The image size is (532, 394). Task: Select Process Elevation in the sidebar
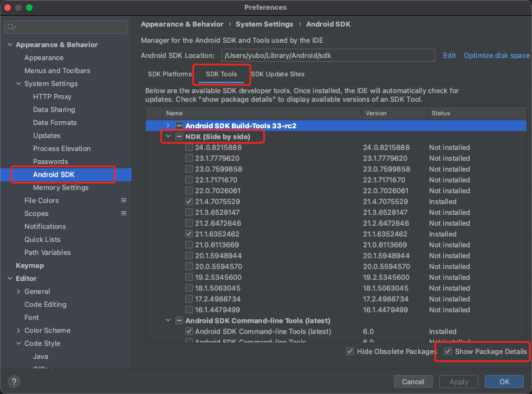coord(62,148)
